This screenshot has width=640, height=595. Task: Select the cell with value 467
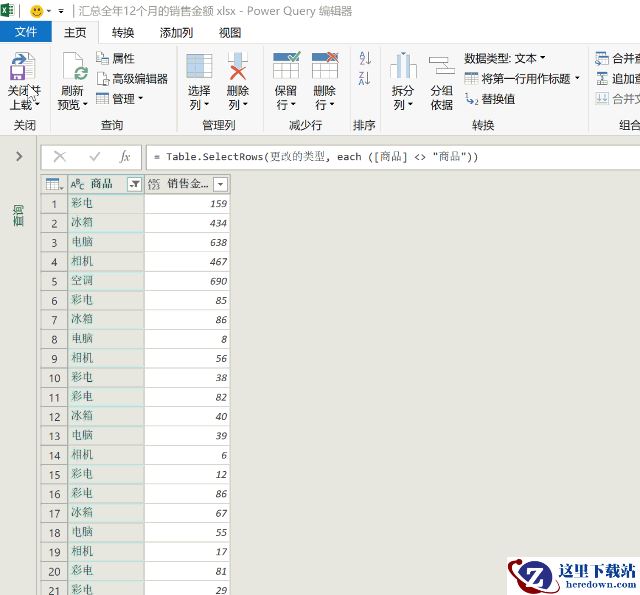coord(187,262)
